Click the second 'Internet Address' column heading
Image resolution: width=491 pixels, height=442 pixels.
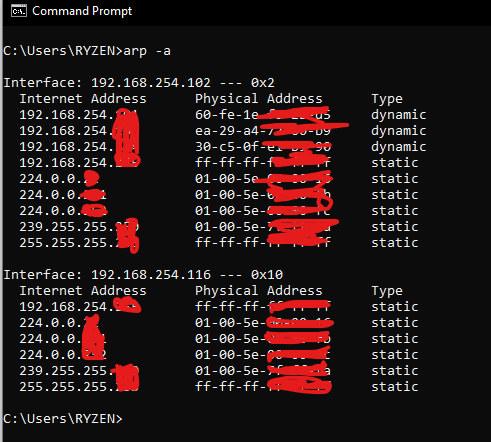[x=83, y=291]
